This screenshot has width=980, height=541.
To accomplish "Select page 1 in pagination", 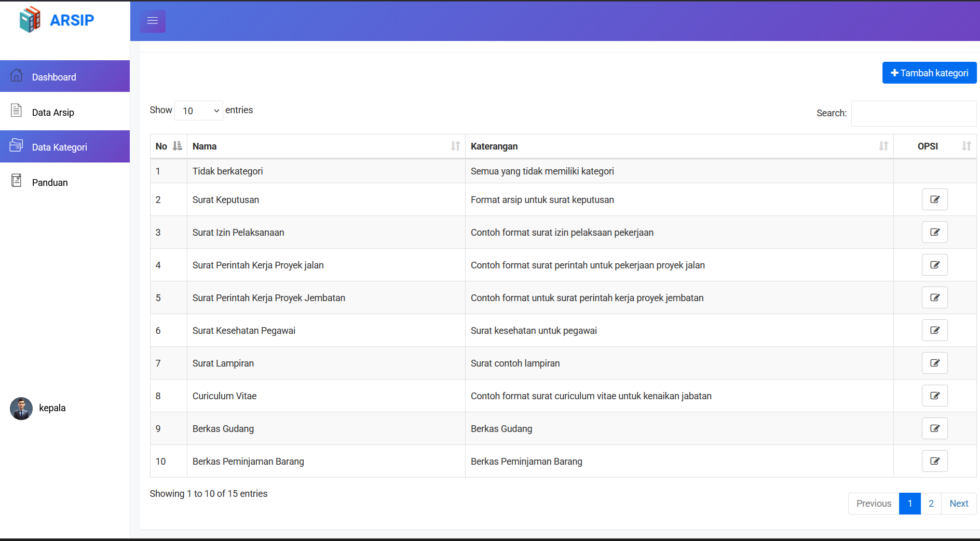I will (x=910, y=504).
